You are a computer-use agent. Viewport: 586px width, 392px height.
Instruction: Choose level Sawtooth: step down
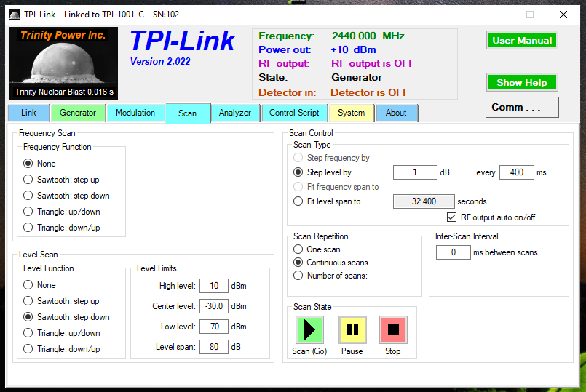click(x=66, y=317)
